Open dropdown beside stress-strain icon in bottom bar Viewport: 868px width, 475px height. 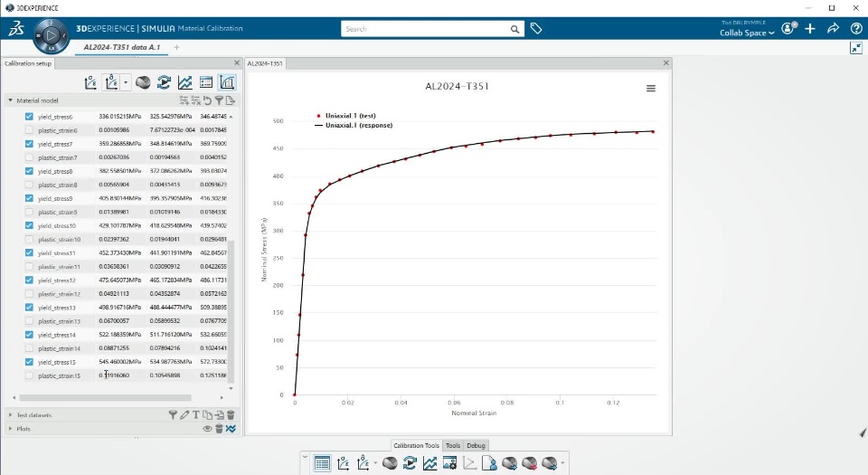[374, 463]
